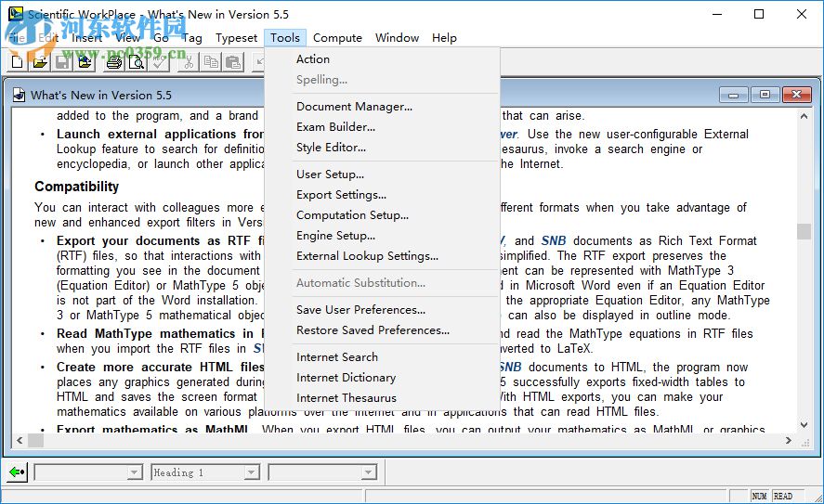
Task: Choose Restore Saved Preferences... from the menu
Action: (382, 330)
